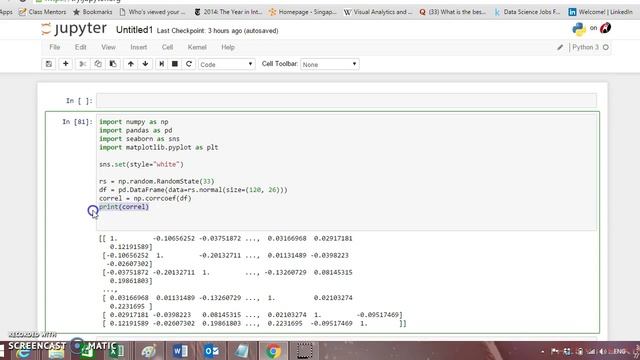Open the Edit menu
This screenshot has width=640, height=360.
(x=80, y=47)
